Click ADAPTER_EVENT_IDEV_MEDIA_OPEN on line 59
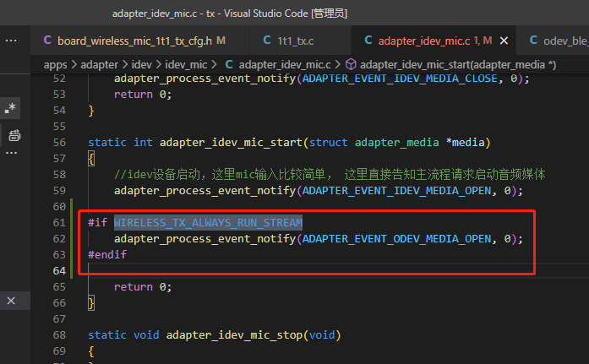 pyautogui.click(x=396, y=191)
